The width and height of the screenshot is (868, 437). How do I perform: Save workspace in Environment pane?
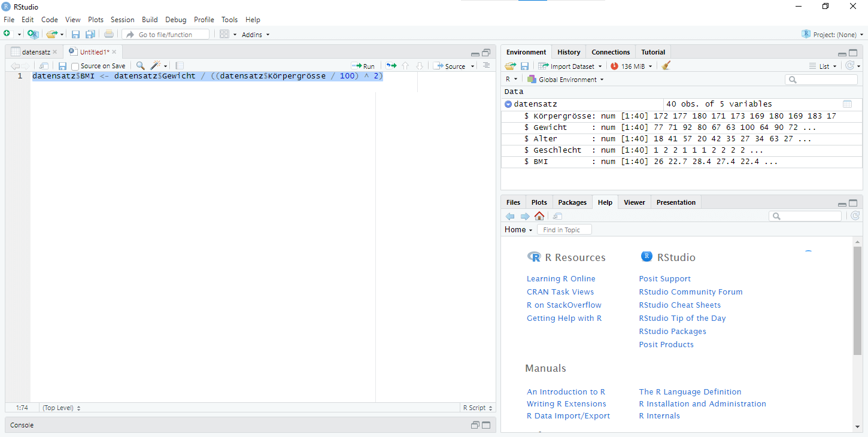[524, 66]
